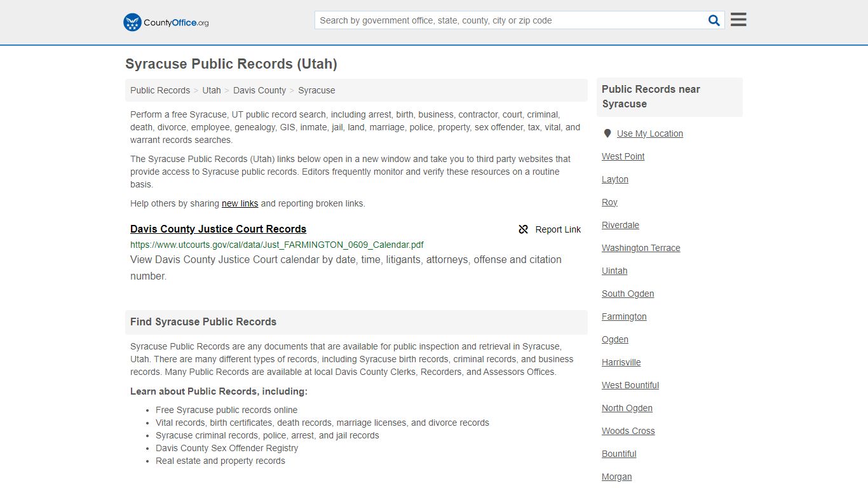Click Real estate and property records item
This screenshot has width=868, height=488.
point(220,461)
